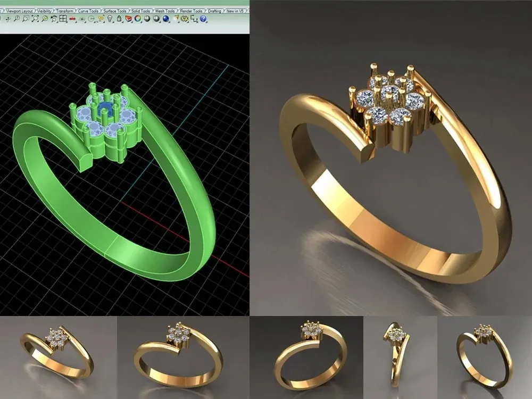This screenshot has height=399, width=532.
Task: Click the Zoom Extents icon
Action: (x=35, y=19)
